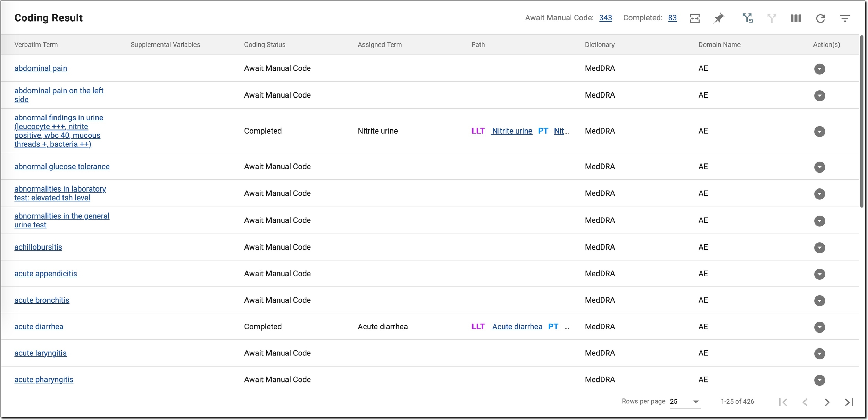The height and width of the screenshot is (420, 868).
Task: Click the recode branch icon with refresh
Action: tap(748, 18)
